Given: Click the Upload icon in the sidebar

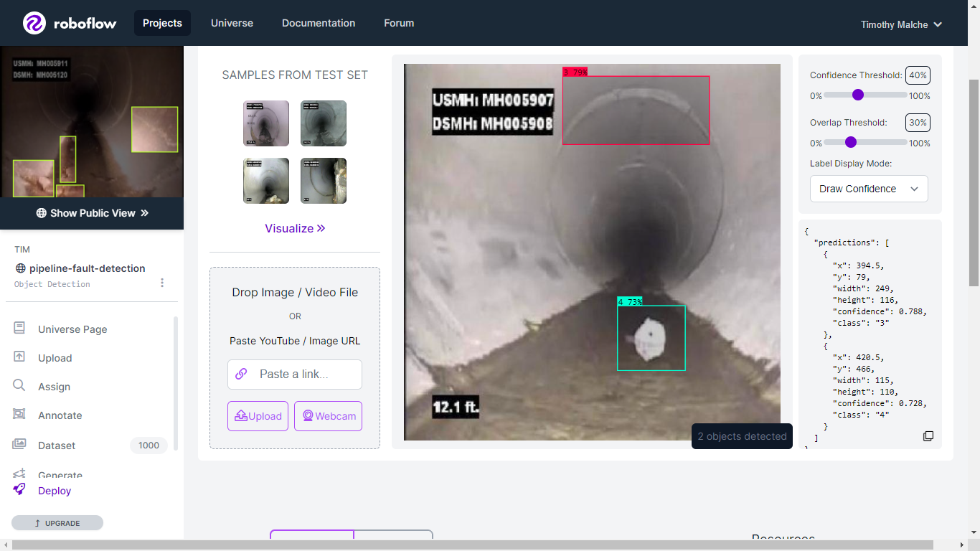Looking at the screenshot, I should click(19, 357).
